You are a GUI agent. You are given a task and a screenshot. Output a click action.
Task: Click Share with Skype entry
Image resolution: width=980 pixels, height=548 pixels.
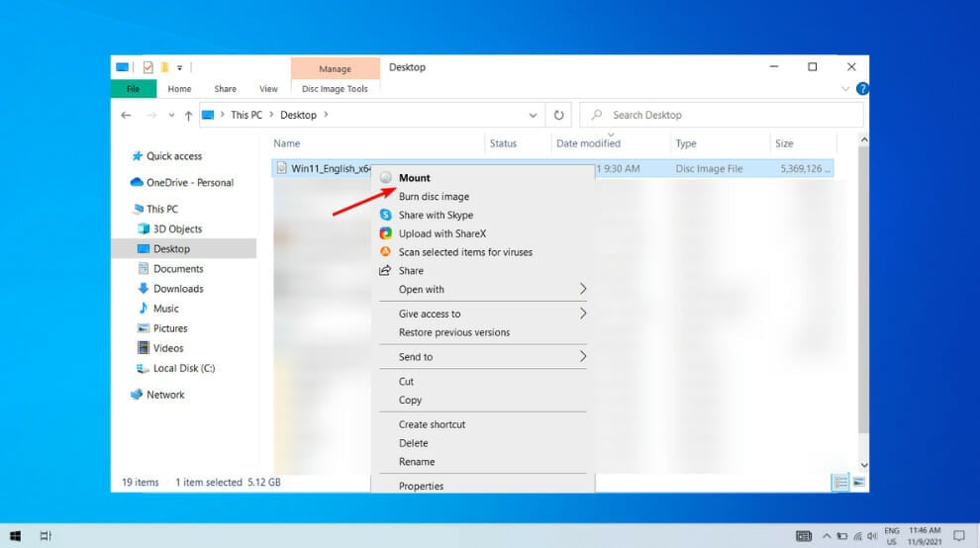[436, 215]
